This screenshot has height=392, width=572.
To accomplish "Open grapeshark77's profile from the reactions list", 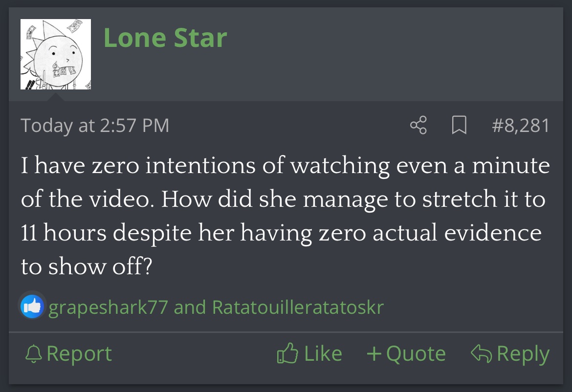I will [108, 307].
